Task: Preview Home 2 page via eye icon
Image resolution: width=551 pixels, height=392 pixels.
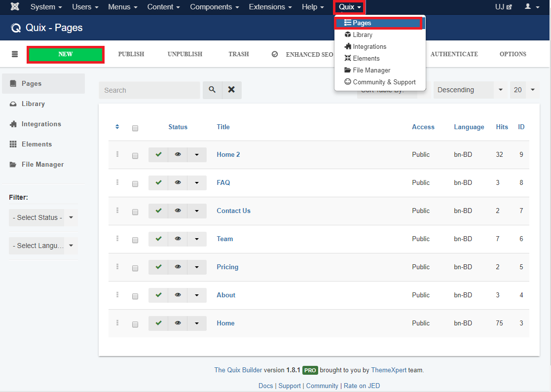Action: point(178,154)
